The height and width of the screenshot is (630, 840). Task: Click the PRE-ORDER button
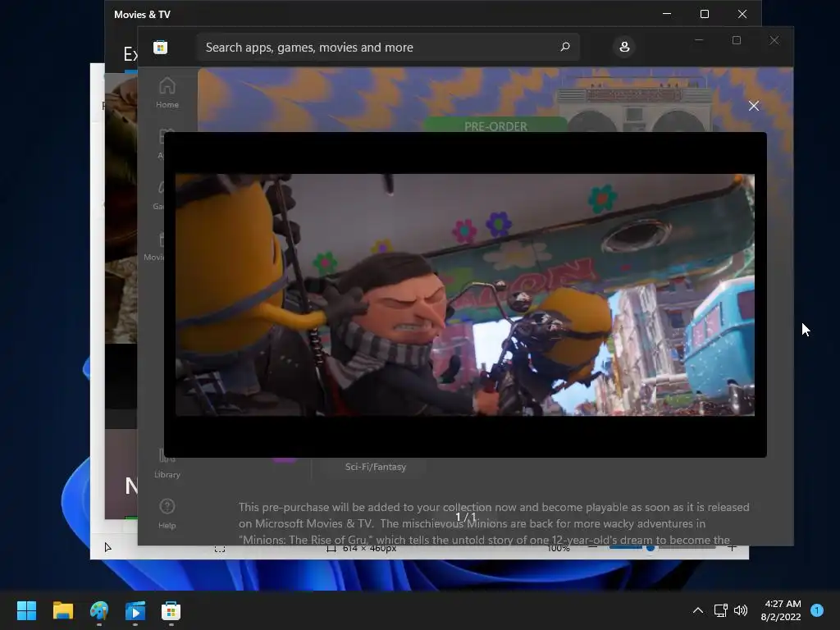click(x=495, y=125)
